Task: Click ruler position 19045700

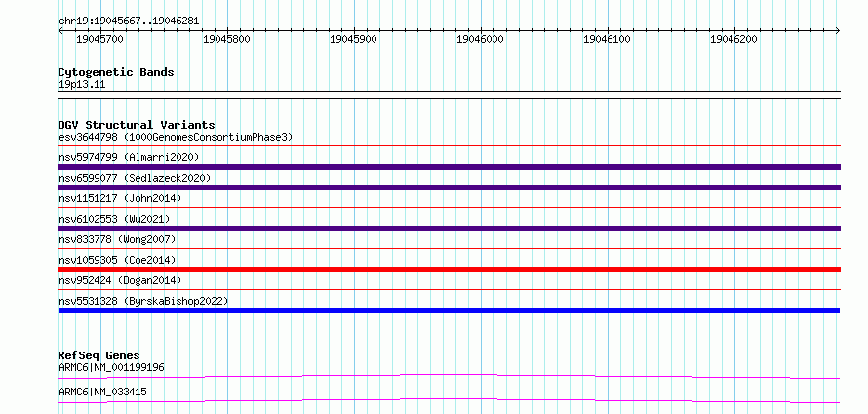Action: [x=99, y=39]
